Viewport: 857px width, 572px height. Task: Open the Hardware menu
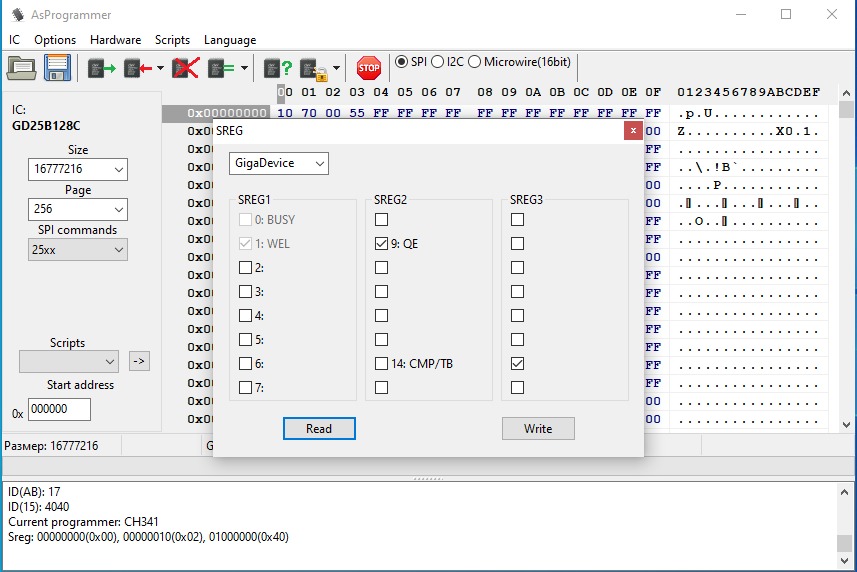click(x=115, y=40)
